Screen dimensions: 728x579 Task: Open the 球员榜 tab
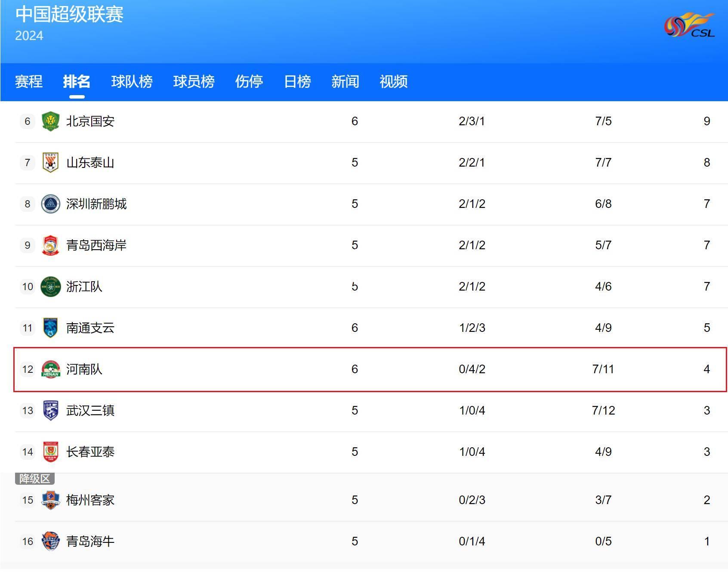(x=194, y=81)
